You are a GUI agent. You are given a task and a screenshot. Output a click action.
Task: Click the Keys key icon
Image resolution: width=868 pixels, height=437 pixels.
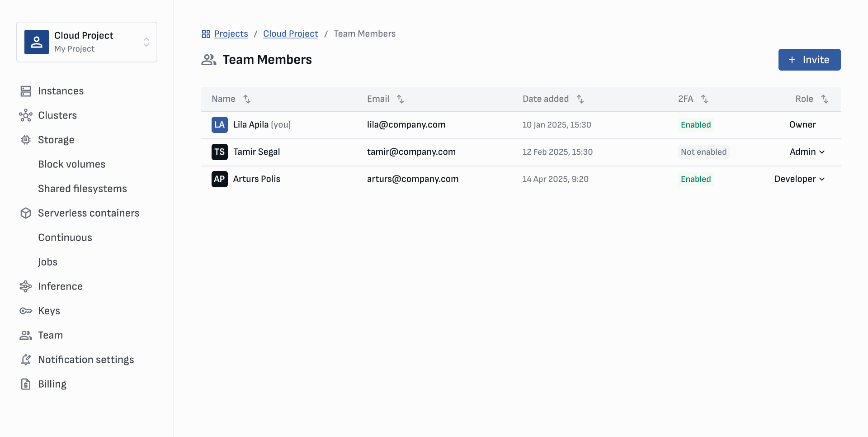pyautogui.click(x=26, y=311)
